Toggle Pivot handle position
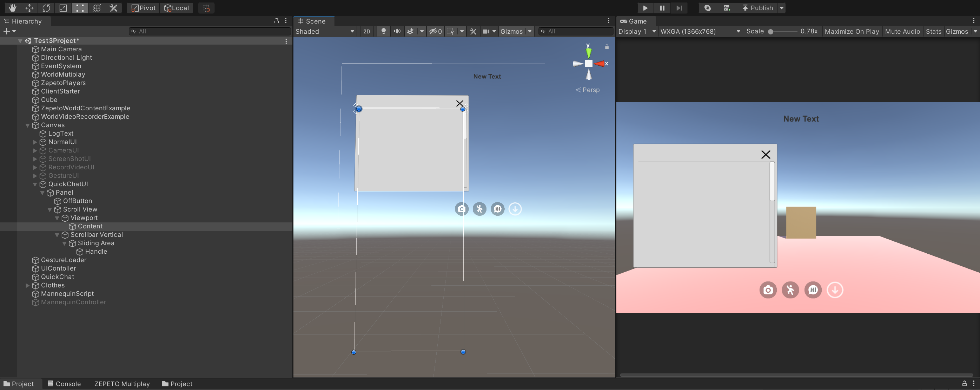Viewport: 980px width, 390px height. (144, 8)
